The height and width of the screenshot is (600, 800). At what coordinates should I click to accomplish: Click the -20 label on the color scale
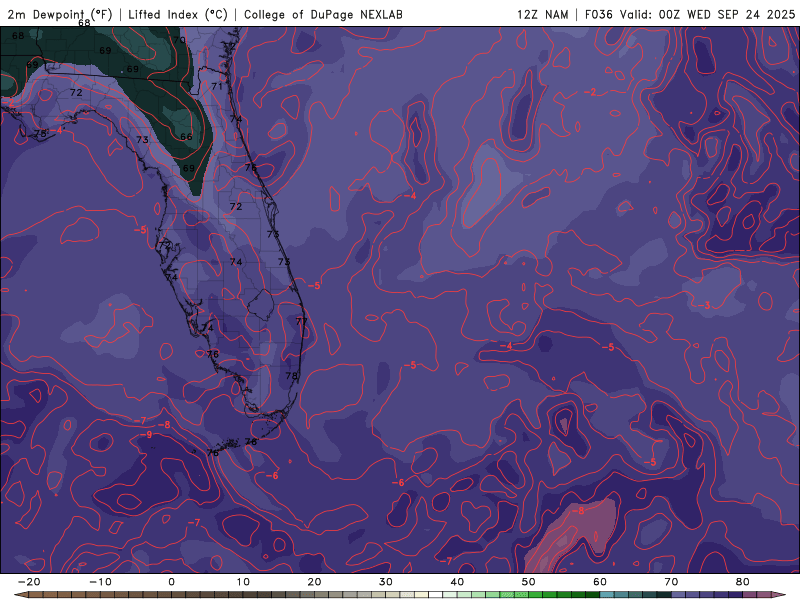29,582
